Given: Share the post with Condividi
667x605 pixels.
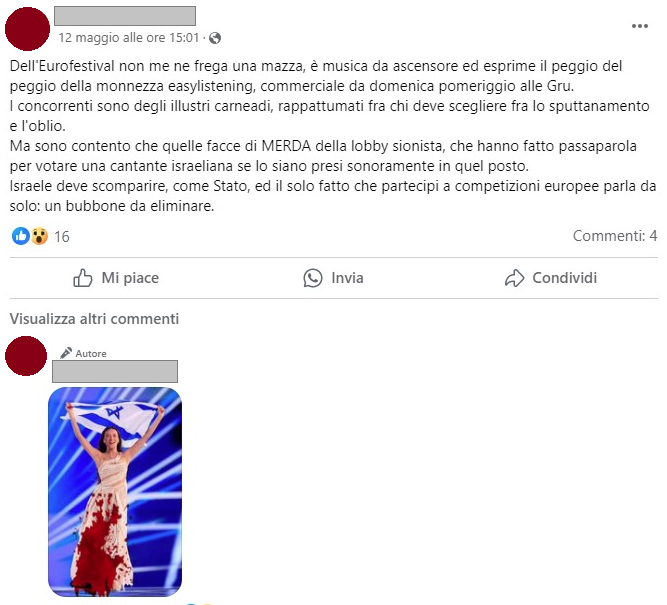Looking at the screenshot, I should pos(551,278).
